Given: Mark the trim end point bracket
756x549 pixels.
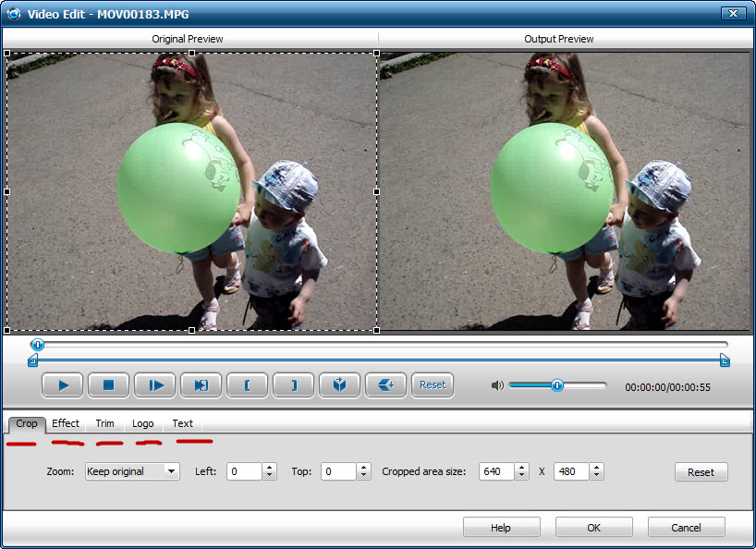Looking at the screenshot, I should click(293, 385).
